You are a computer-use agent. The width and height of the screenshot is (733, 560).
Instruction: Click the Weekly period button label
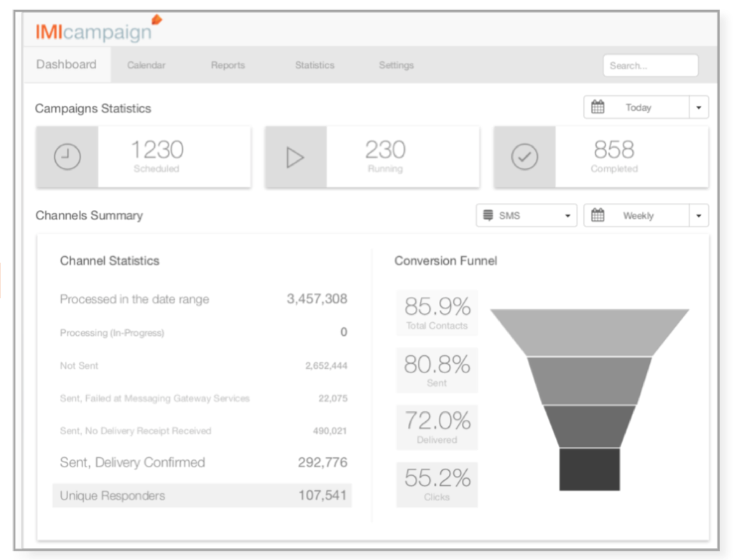point(638,216)
